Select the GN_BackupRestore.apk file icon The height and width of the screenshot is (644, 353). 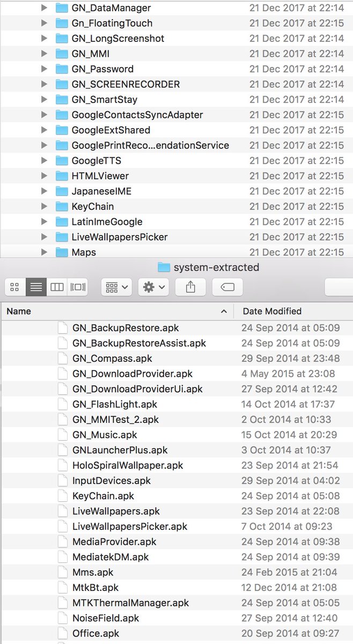63,328
